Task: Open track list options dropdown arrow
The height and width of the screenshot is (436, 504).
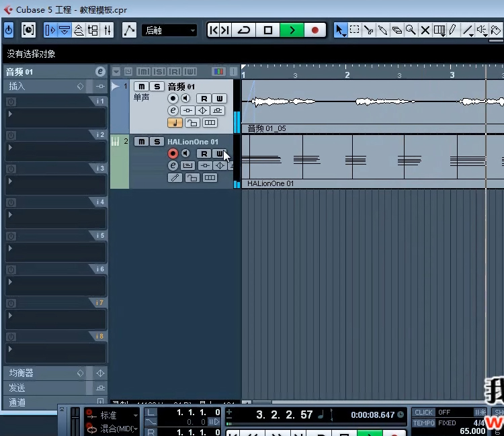Action: coord(116,71)
